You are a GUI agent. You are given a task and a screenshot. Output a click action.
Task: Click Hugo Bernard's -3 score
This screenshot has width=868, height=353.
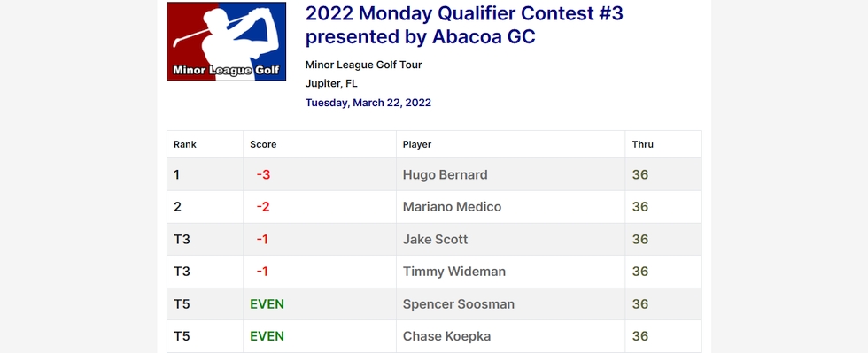click(263, 175)
